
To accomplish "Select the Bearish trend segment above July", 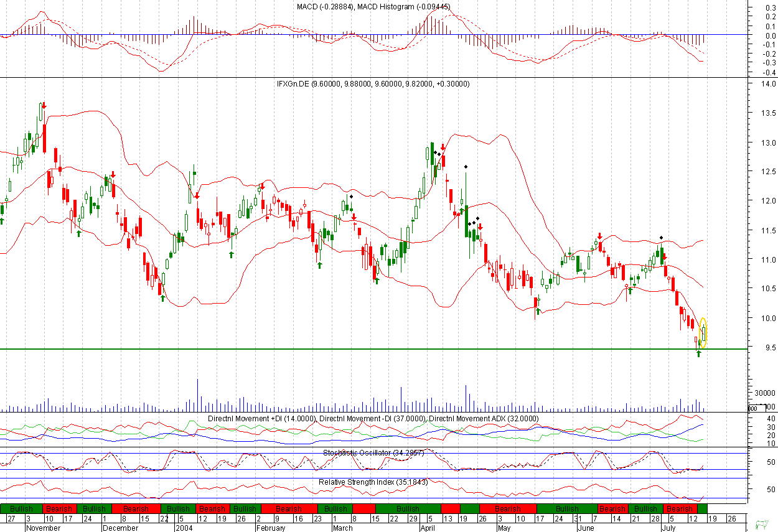I will tap(680, 508).
